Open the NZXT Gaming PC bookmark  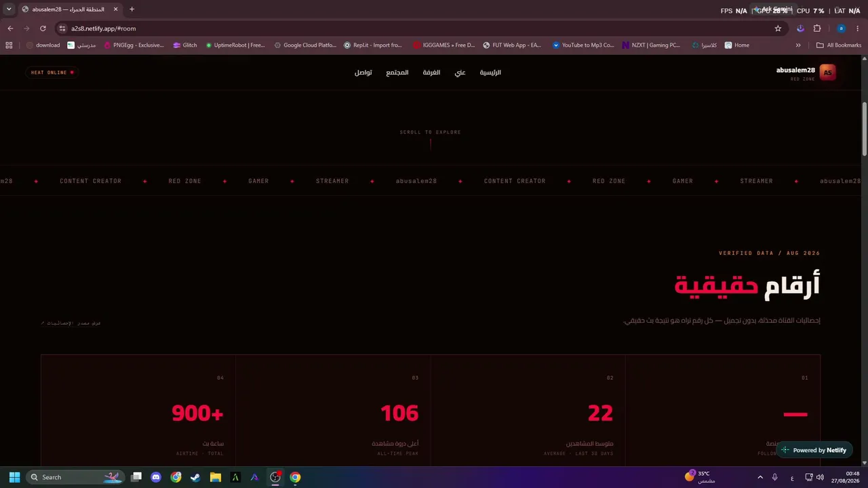pyautogui.click(x=651, y=45)
